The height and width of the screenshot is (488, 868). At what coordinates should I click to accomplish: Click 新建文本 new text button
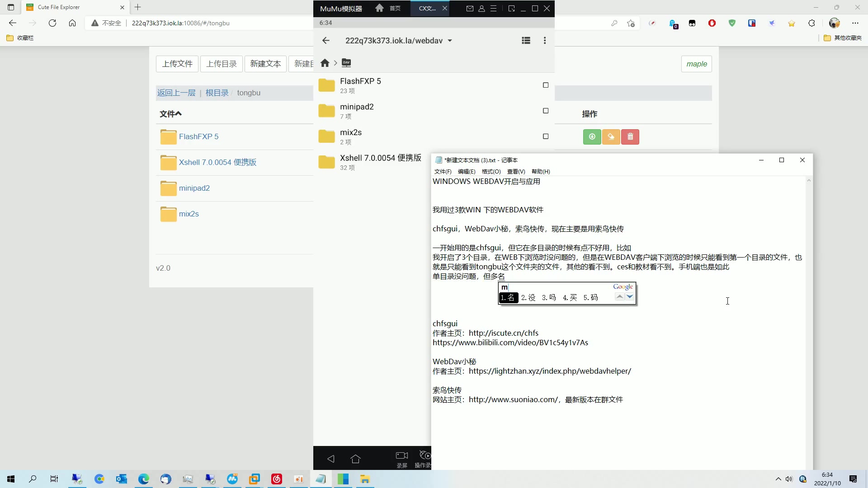coord(265,64)
